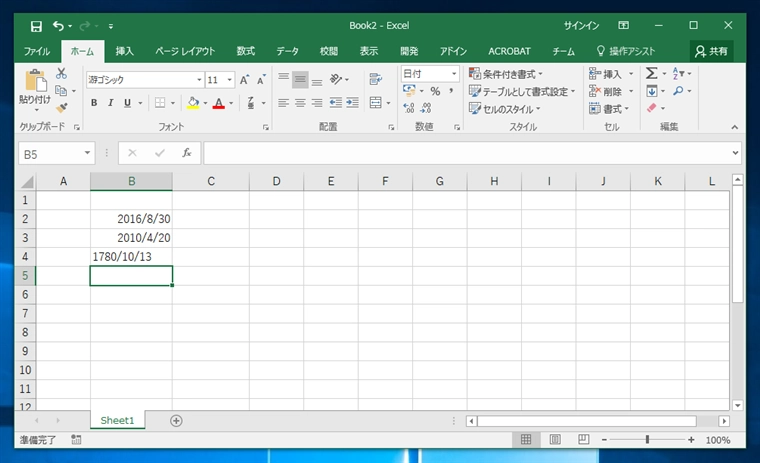
Task: Switch to the ページレイアウト tab
Action: coord(185,51)
